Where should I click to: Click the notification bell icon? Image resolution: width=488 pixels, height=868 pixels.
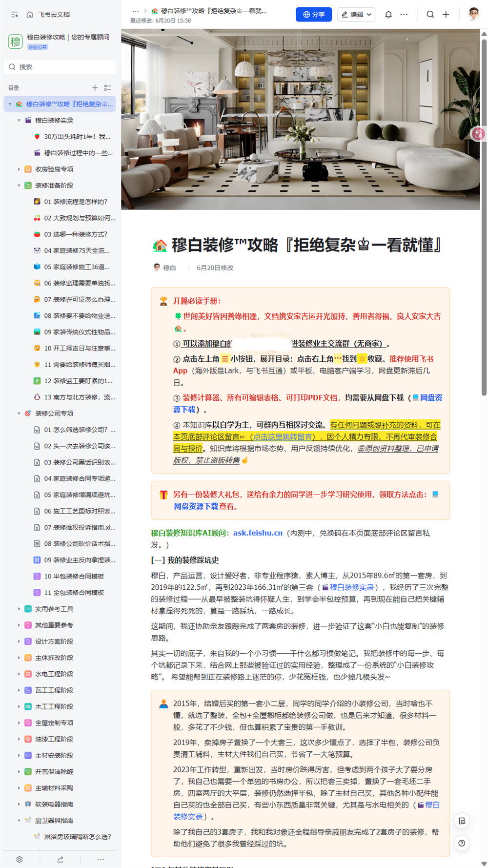coord(388,15)
